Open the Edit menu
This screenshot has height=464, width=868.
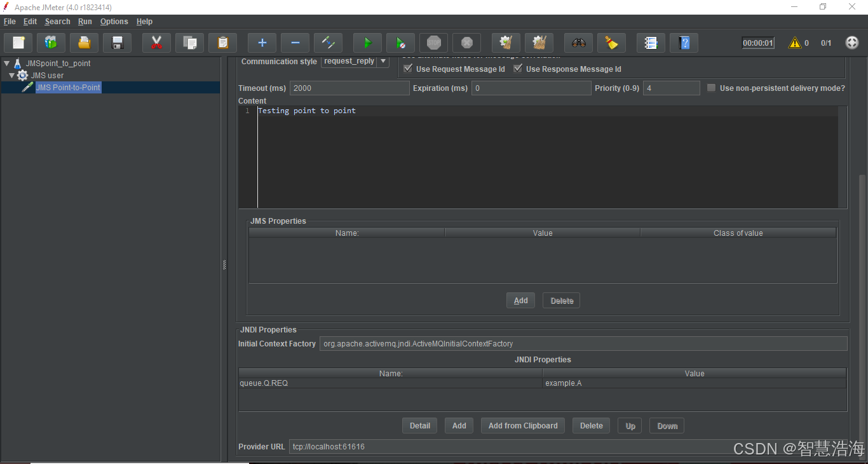tap(30, 22)
